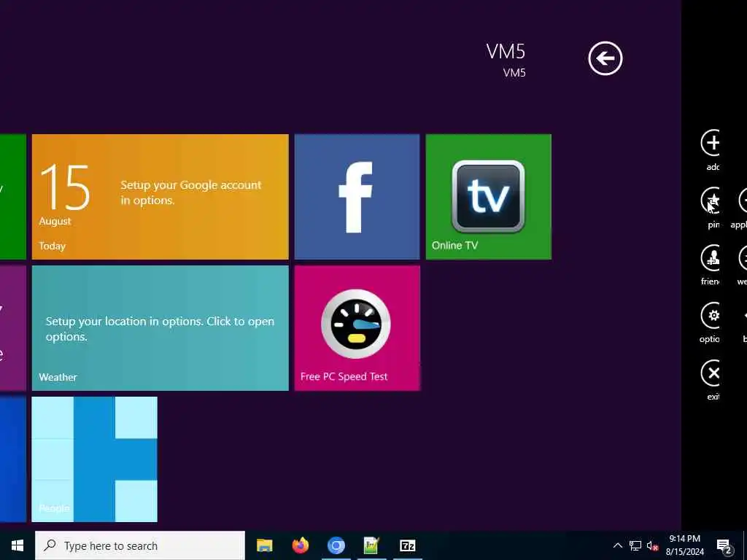Viewport: 747px width, 560px height.
Task: Open the Facebook tile
Action: tap(357, 197)
